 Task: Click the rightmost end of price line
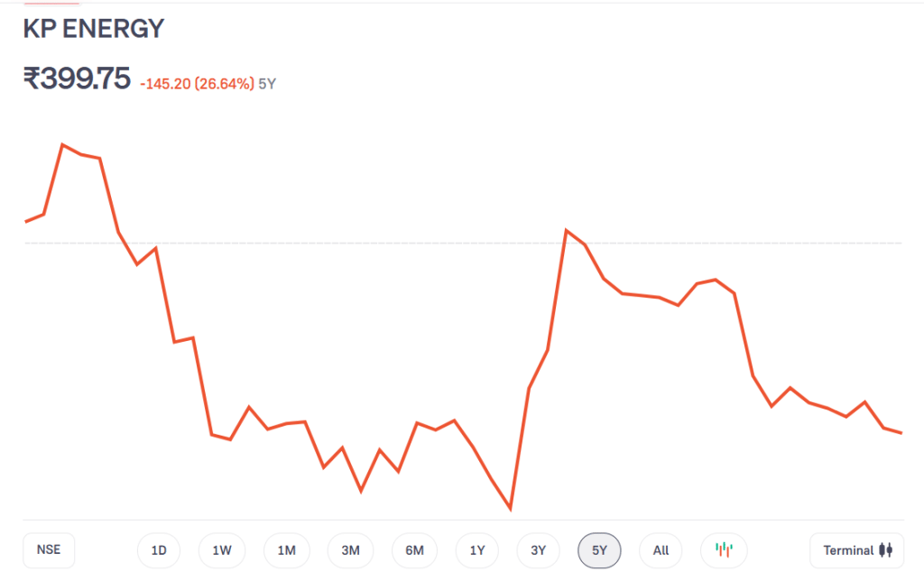click(x=901, y=433)
